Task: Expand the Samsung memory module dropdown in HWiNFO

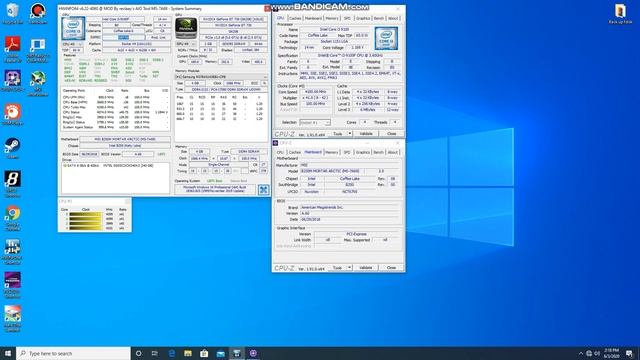Action: pyautogui.click(x=221, y=77)
